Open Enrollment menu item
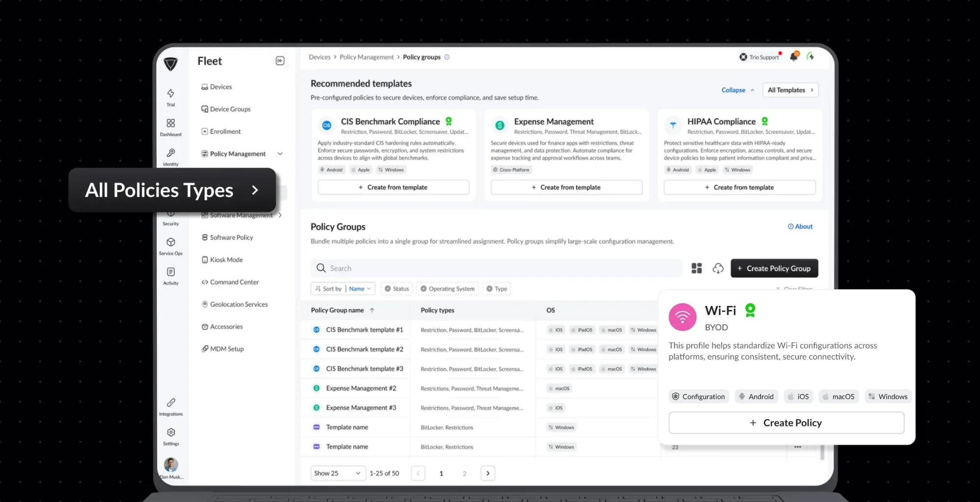 tap(221, 131)
